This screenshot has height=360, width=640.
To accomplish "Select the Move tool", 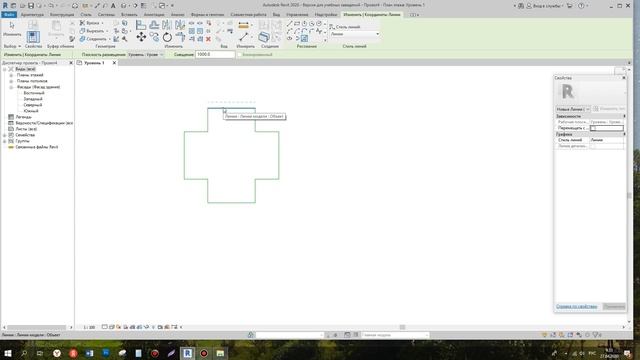I will pyautogui.click(x=141, y=37).
